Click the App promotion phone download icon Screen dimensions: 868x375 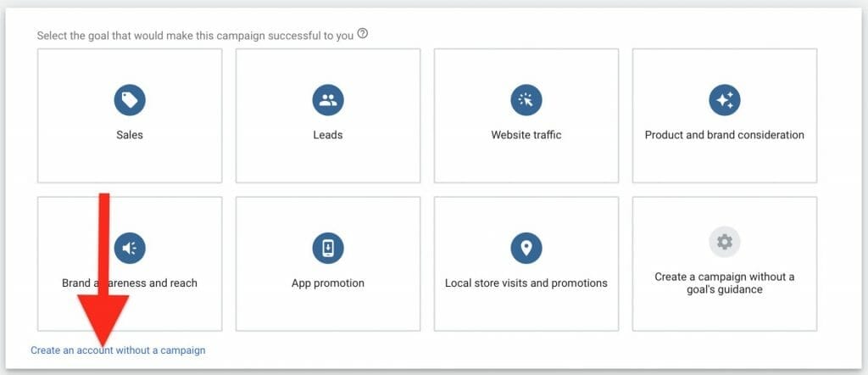327,248
